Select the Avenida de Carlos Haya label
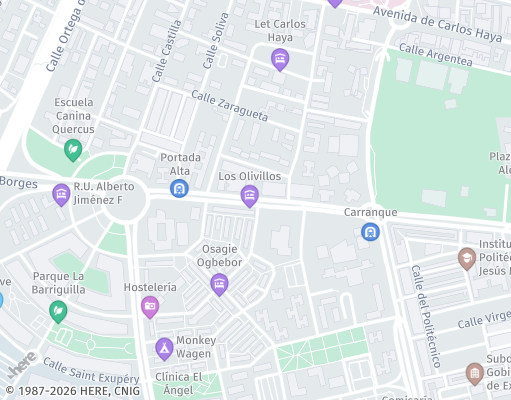 (437, 24)
